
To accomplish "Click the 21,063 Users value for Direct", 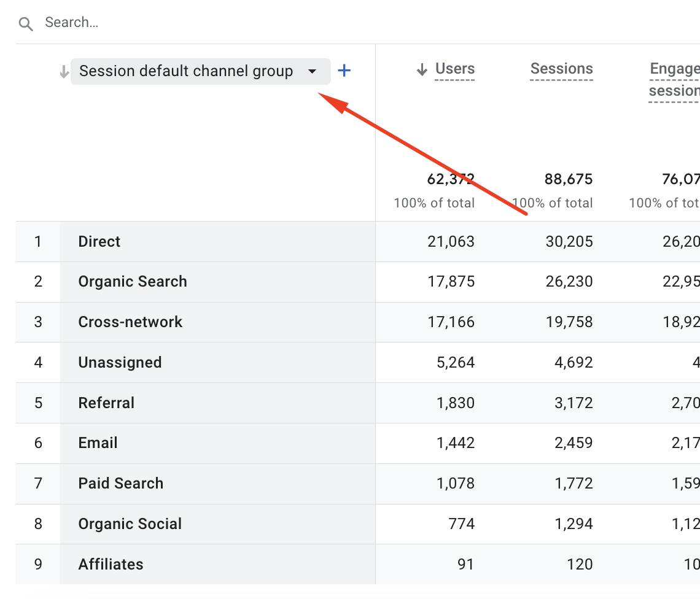I will pos(451,242).
